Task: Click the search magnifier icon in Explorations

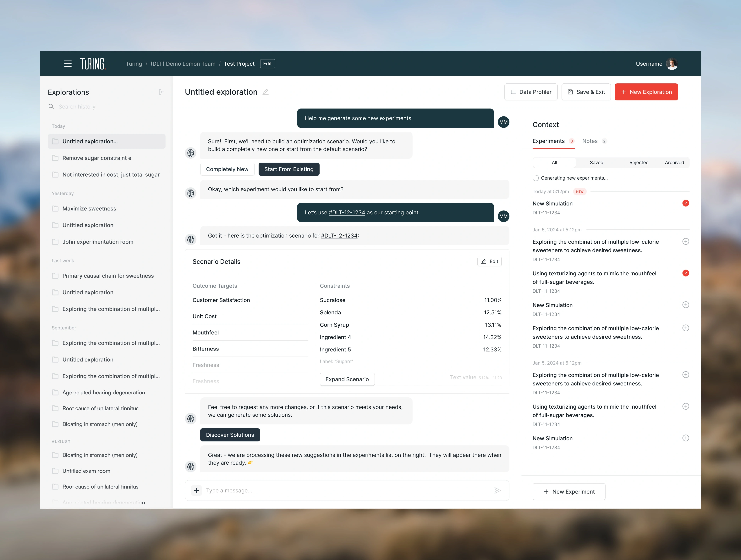Action: 51,107
